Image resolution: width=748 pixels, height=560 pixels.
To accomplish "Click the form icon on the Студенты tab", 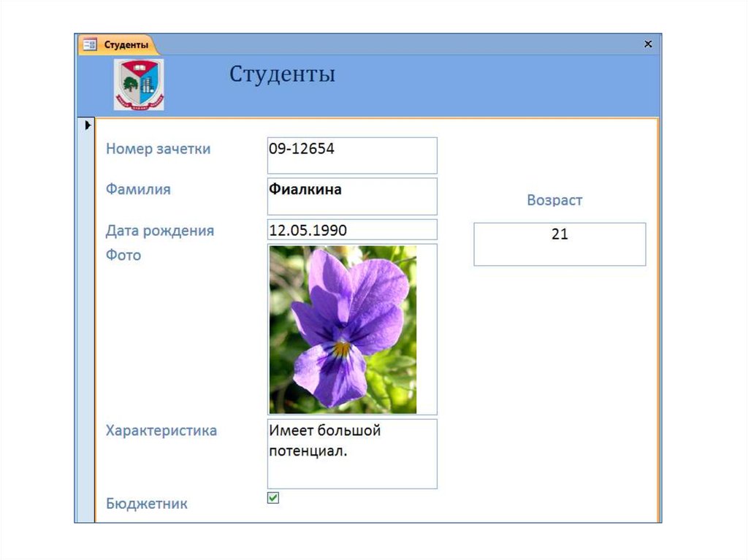I will coord(89,45).
